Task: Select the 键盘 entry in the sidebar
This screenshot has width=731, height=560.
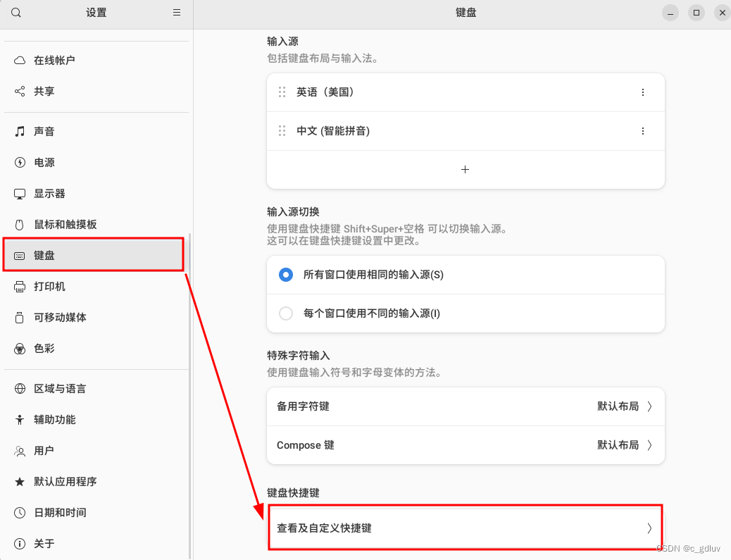Action: point(44,255)
